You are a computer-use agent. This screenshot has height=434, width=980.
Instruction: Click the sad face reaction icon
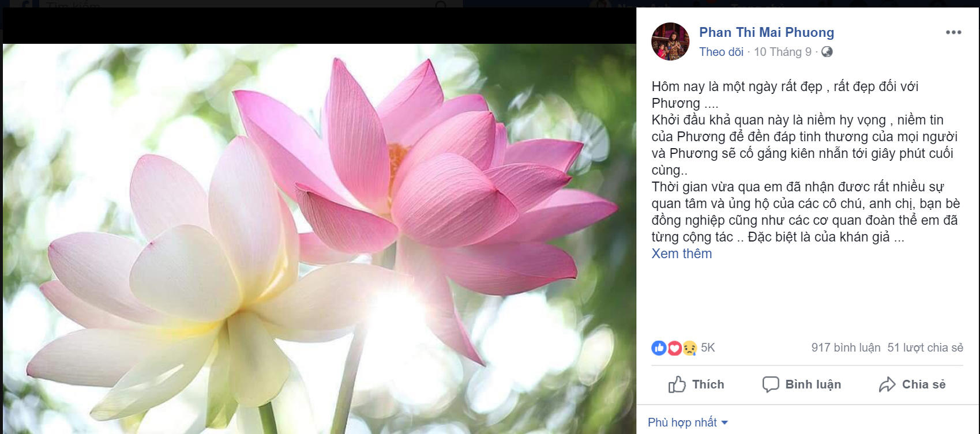point(689,348)
